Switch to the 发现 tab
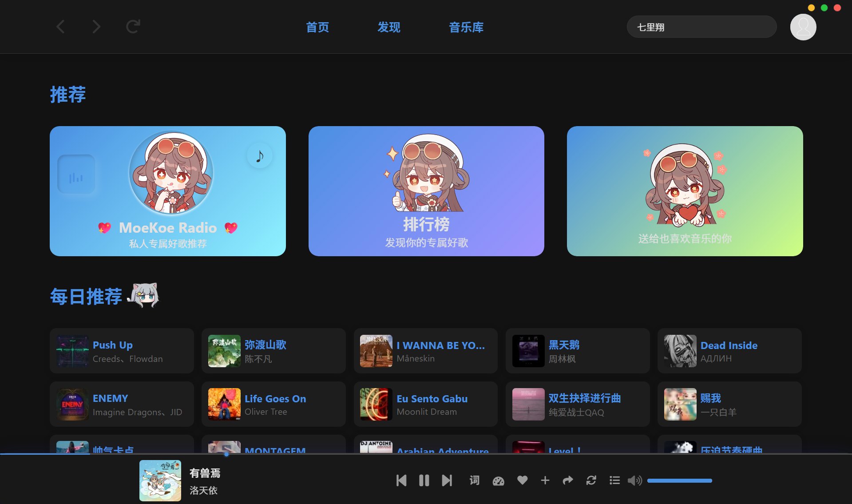 click(388, 27)
